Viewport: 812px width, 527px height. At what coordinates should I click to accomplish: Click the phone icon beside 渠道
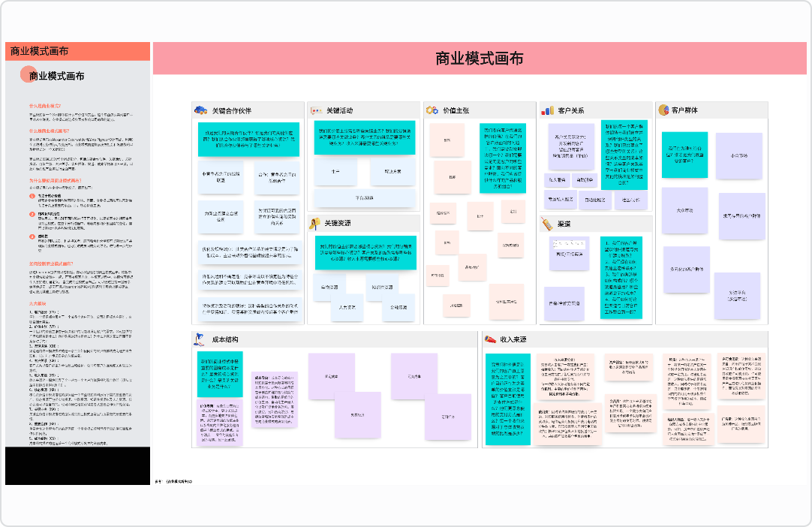coord(547,224)
